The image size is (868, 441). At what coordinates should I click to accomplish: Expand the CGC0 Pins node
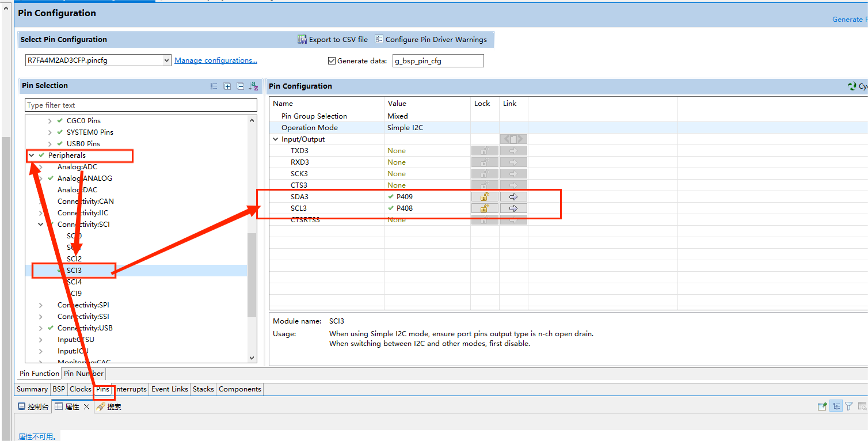click(x=50, y=121)
